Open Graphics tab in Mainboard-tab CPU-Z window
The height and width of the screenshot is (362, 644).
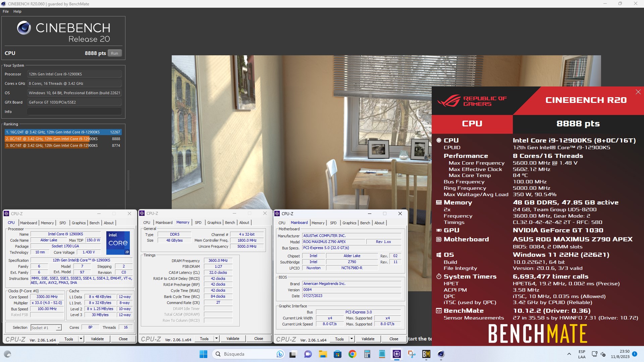tap(349, 223)
